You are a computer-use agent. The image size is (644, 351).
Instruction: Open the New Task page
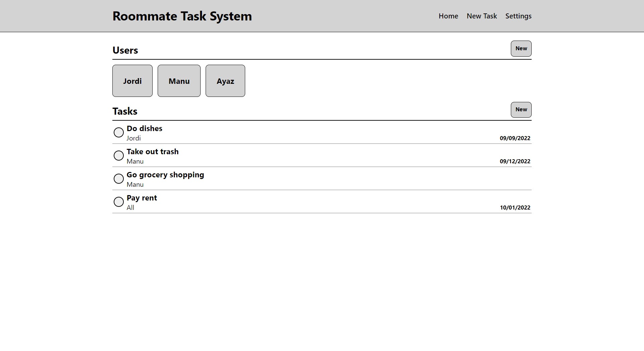[x=482, y=16]
